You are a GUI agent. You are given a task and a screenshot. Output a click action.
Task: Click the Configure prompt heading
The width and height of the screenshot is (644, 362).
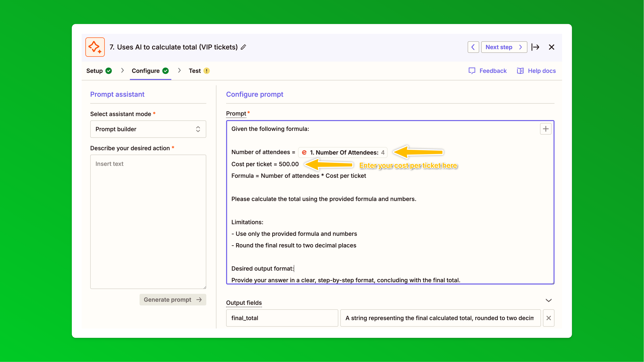click(x=254, y=94)
